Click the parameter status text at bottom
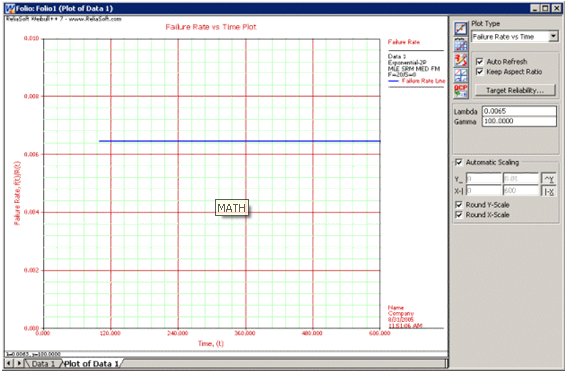The image size is (568, 374). tap(33, 354)
